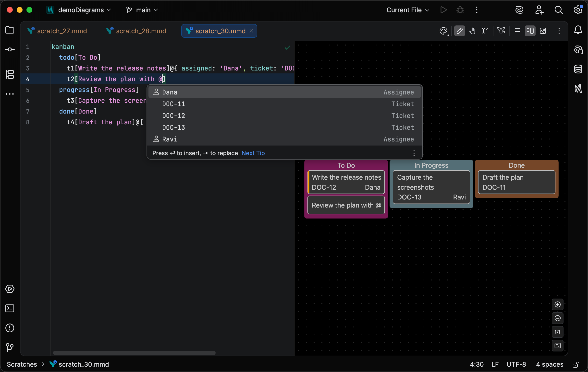Reset preview zoom to 1:1

coord(557,332)
